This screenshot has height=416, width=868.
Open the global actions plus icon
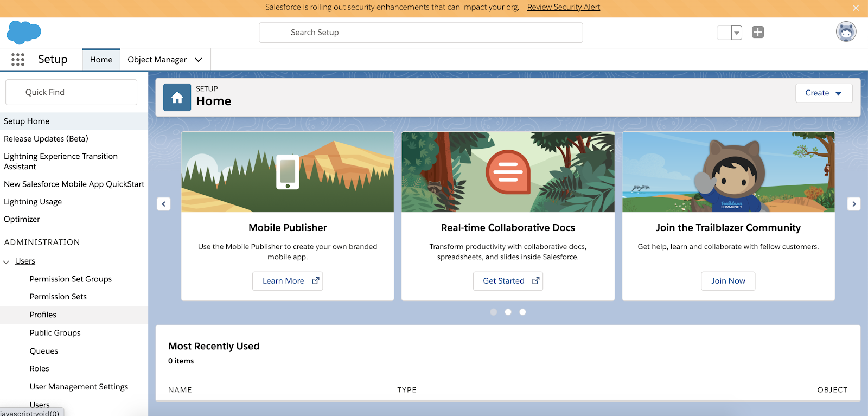[758, 32]
